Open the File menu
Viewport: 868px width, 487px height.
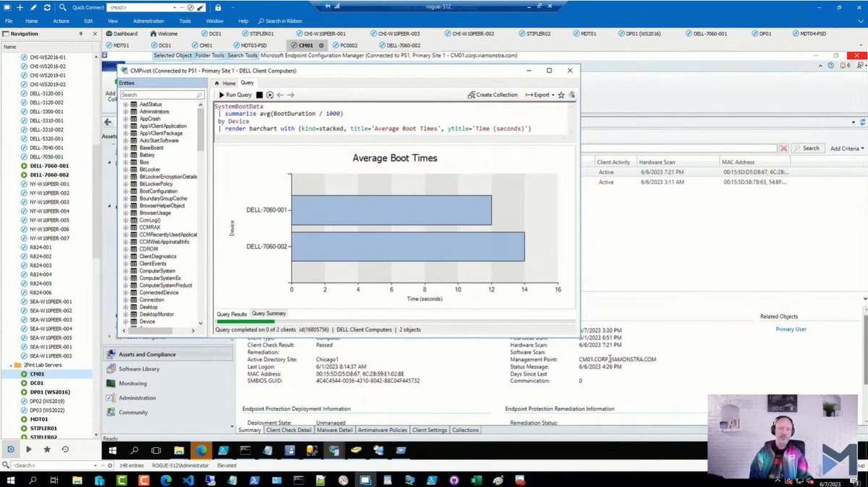click(x=9, y=21)
